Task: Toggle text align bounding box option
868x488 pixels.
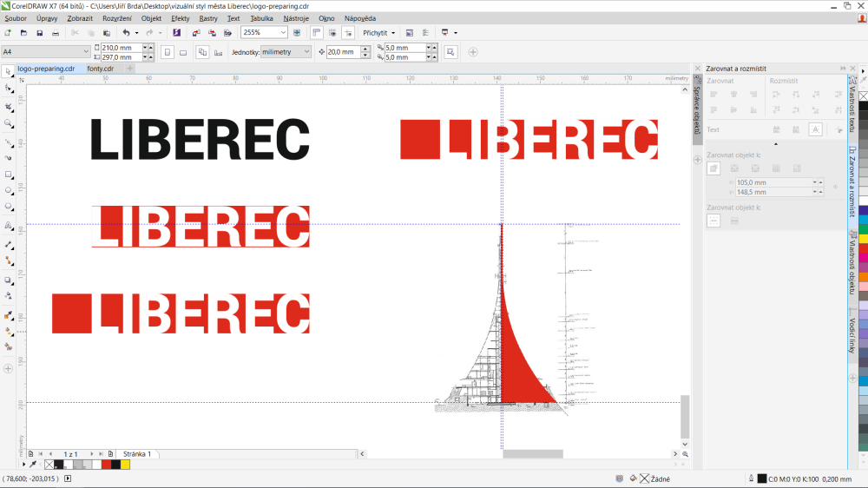Action: [x=815, y=129]
